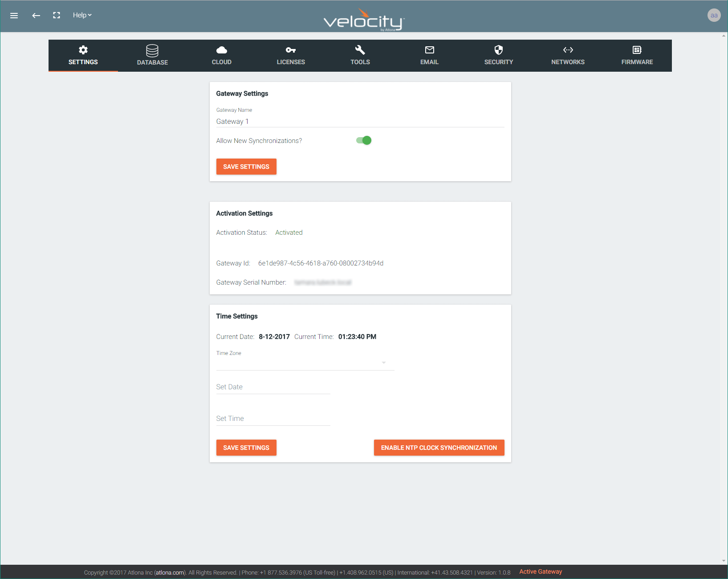
Task: Switch to the Email tab
Action: pos(429,56)
